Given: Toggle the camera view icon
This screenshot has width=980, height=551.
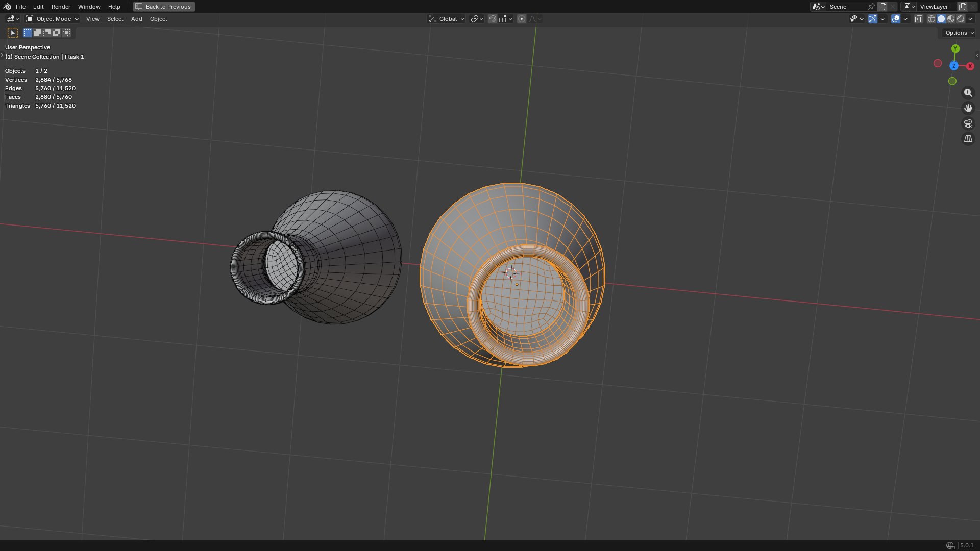Looking at the screenshot, I should 968,123.
